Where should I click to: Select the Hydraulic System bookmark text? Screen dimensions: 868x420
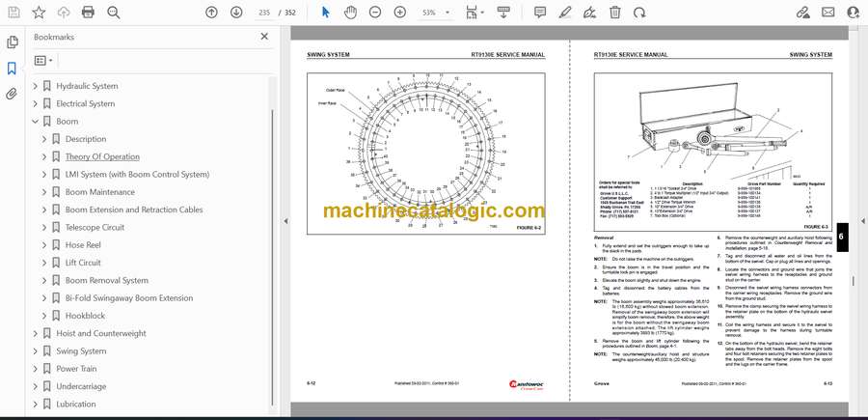[87, 87]
